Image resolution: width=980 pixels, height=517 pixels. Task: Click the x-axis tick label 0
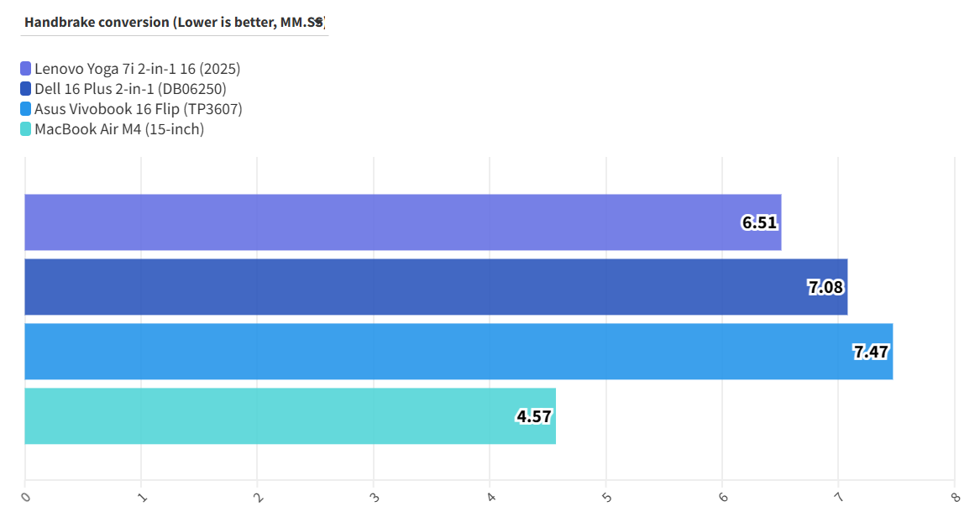(x=25, y=497)
